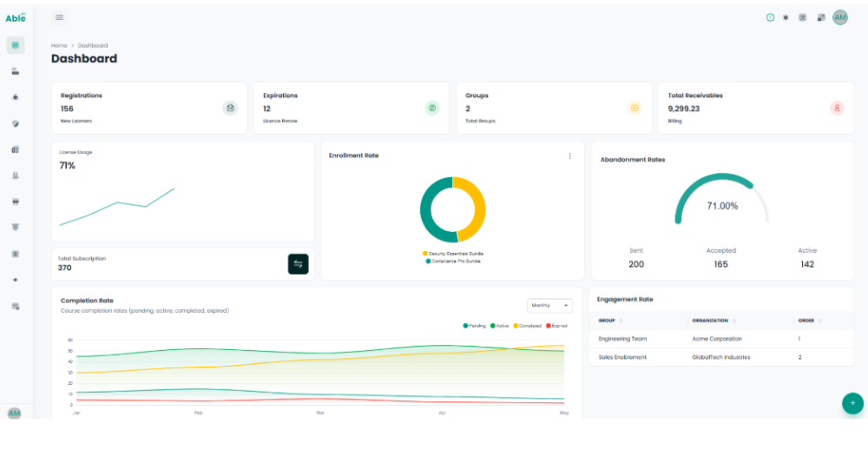Click the Total Receivables red user icon
Screen dimensions: 868x470
pyautogui.click(x=837, y=108)
